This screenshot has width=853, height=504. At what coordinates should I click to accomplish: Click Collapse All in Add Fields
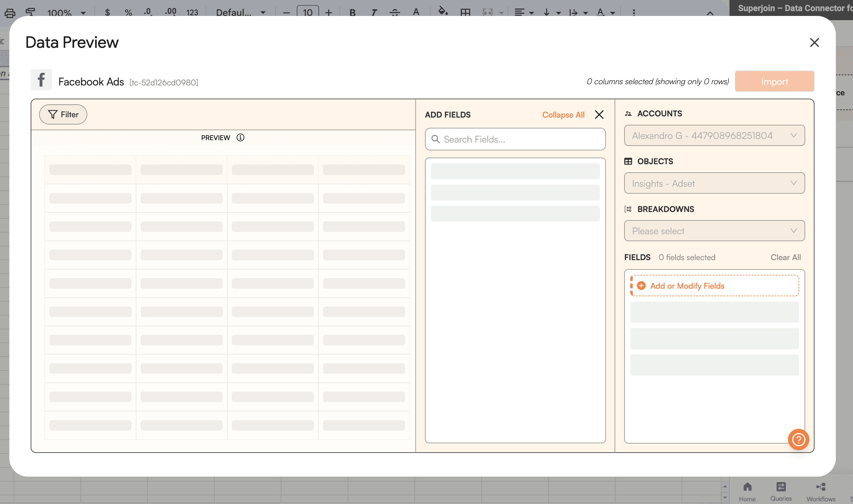[563, 115]
